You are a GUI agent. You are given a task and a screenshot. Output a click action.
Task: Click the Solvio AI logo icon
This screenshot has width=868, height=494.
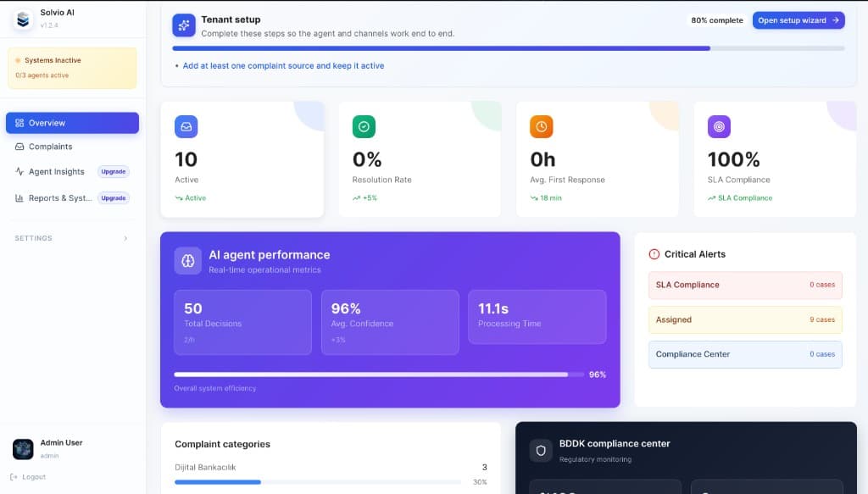(22, 19)
